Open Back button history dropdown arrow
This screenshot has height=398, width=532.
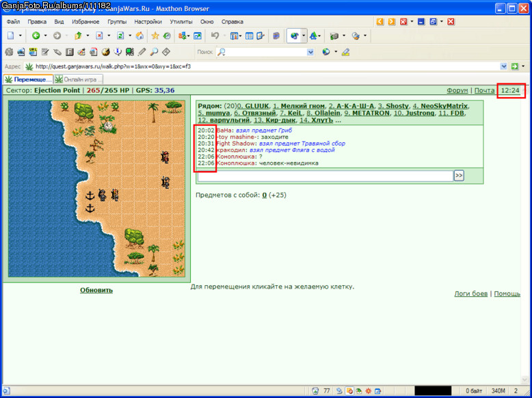click(x=45, y=36)
